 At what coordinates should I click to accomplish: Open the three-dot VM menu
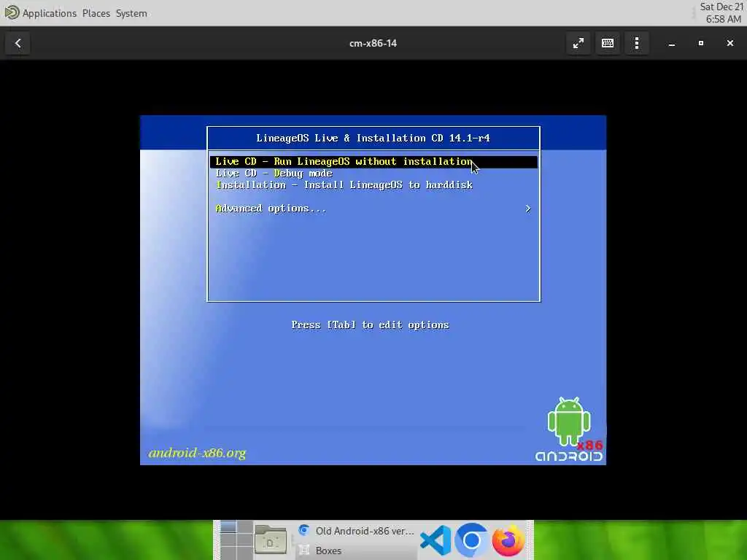coord(636,43)
